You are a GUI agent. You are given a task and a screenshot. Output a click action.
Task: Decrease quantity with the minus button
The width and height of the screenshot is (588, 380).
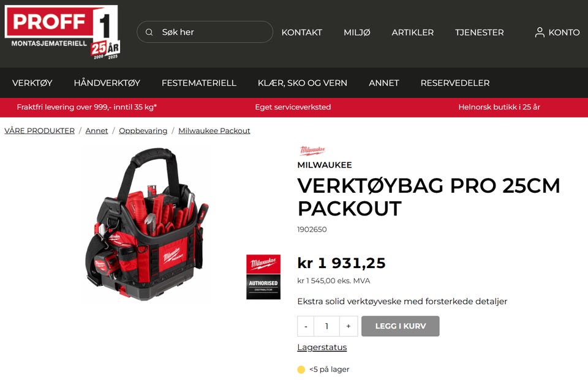click(306, 326)
